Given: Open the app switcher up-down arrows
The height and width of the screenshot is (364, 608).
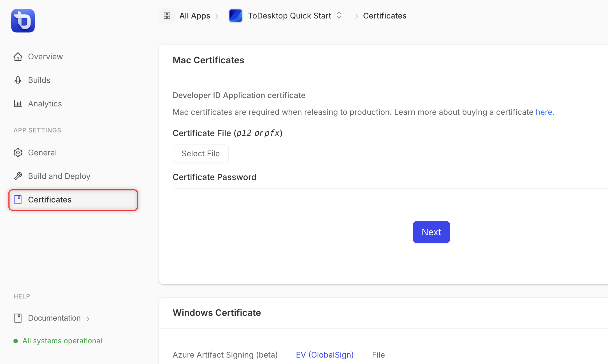Looking at the screenshot, I should pyautogui.click(x=339, y=15).
